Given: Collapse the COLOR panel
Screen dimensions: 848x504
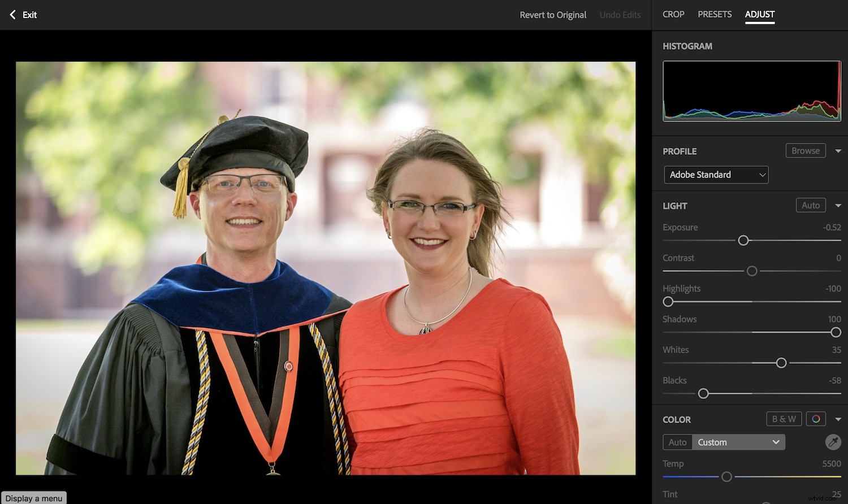Looking at the screenshot, I should point(838,419).
